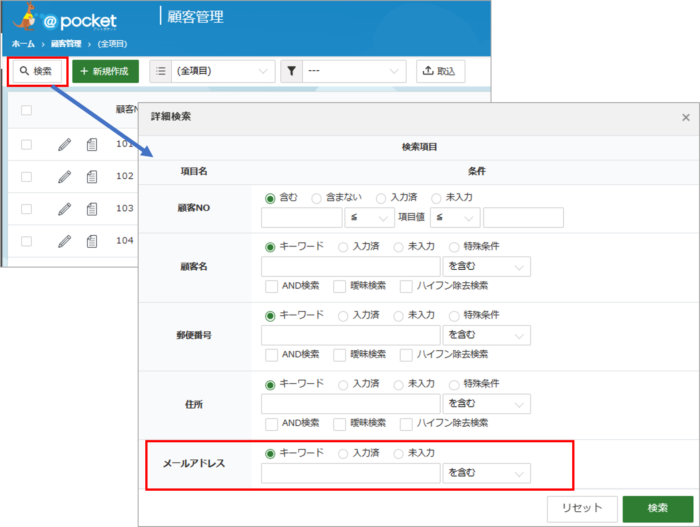Click the 検索 magnifier button in toolbar
This screenshot has height=527, width=700.
[37, 71]
